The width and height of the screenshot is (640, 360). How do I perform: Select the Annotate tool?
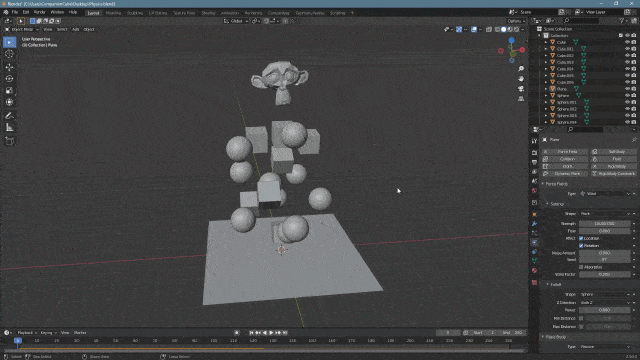9,116
